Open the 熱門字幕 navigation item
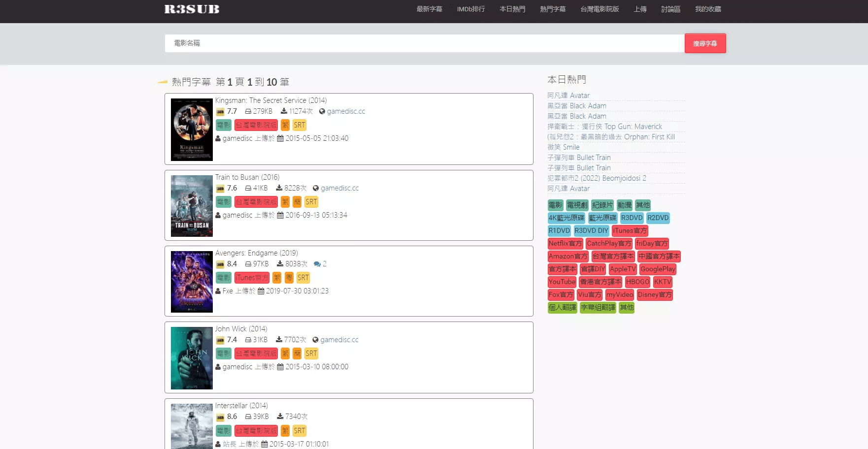868x449 pixels. tap(553, 9)
